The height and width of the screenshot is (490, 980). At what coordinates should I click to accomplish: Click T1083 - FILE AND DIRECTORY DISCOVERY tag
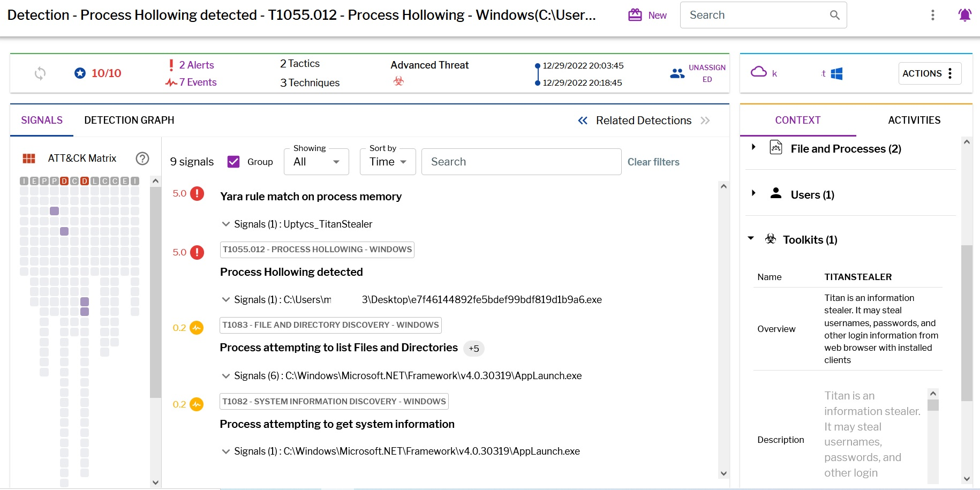330,325
